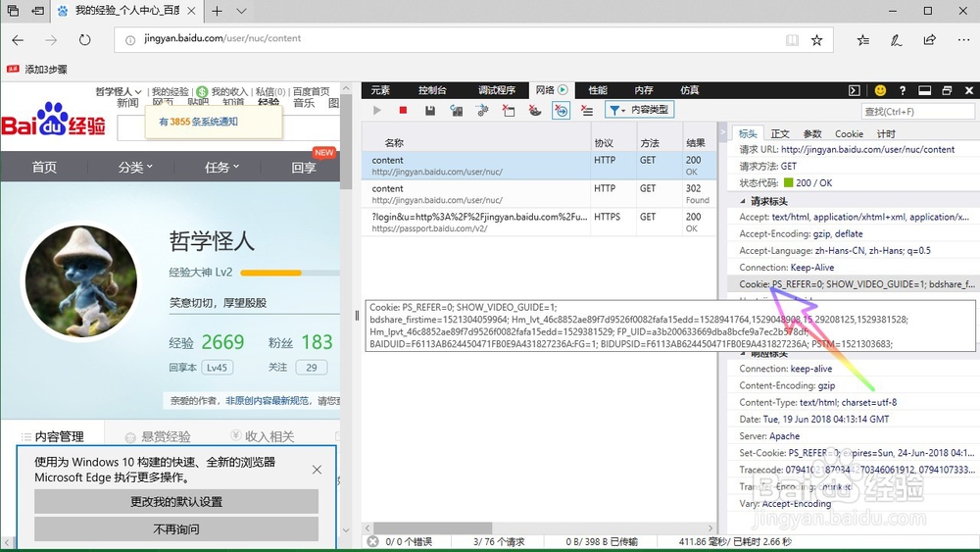Undock DevTools into separate window icon
980x552 pixels.
point(947,90)
